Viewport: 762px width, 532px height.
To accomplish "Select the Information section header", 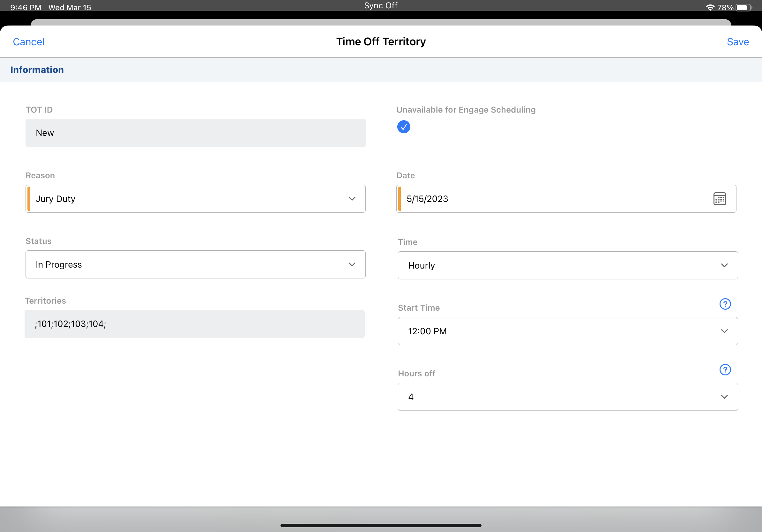I will 37,69.
